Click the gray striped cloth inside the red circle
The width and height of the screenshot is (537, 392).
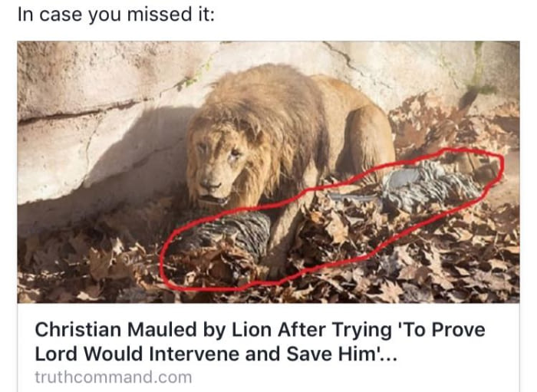pos(428,185)
